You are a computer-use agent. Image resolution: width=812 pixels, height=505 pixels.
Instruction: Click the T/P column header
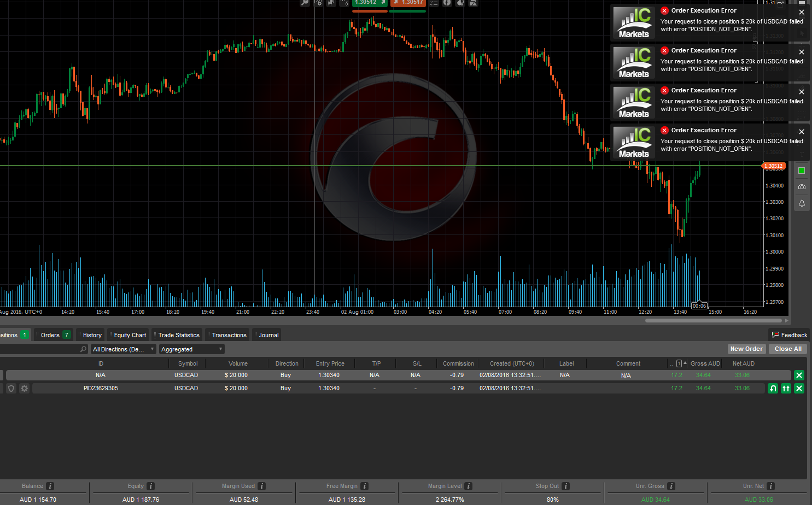(376, 363)
